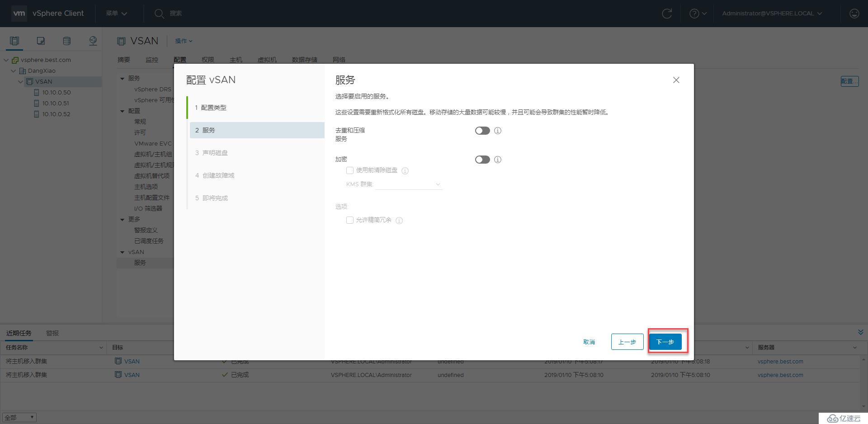Screen dimensions: 868x424
Task: Click info icon next to 使用前清除磁盘
Action: [405, 171]
